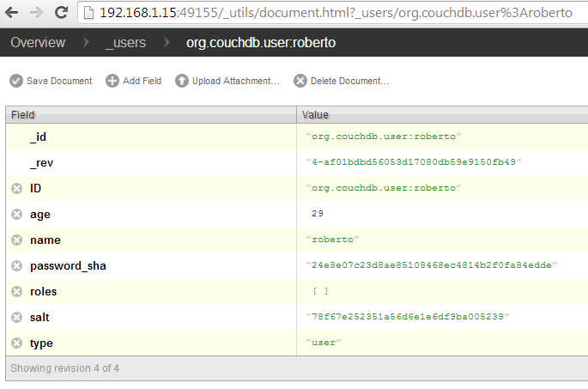Click the Save Document checkmark icon
Screen dimensions: 588x389
[x=16, y=81]
